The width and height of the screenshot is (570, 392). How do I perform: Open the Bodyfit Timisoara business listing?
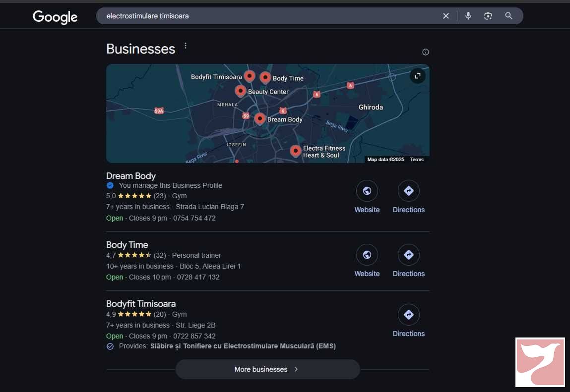141,304
